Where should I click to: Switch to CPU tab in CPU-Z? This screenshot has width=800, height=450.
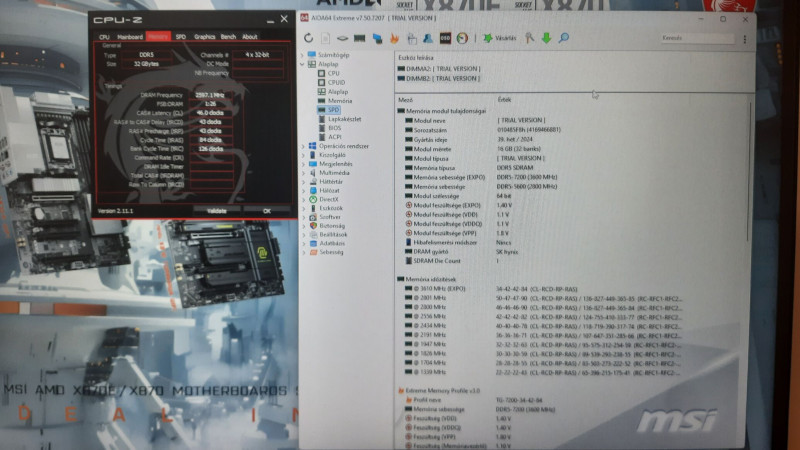coord(105,37)
